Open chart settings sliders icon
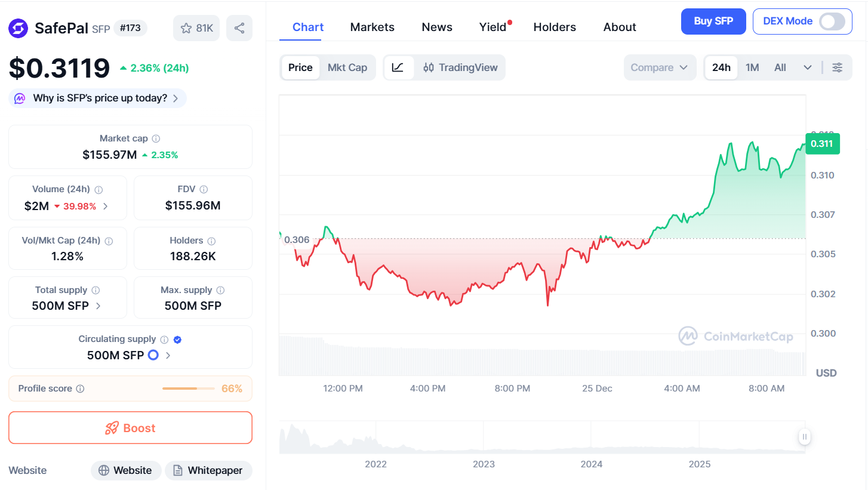 pos(838,67)
